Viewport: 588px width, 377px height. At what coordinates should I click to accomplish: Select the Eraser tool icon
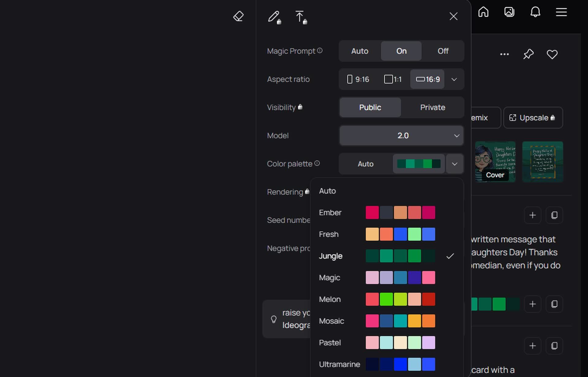pos(238,16)
